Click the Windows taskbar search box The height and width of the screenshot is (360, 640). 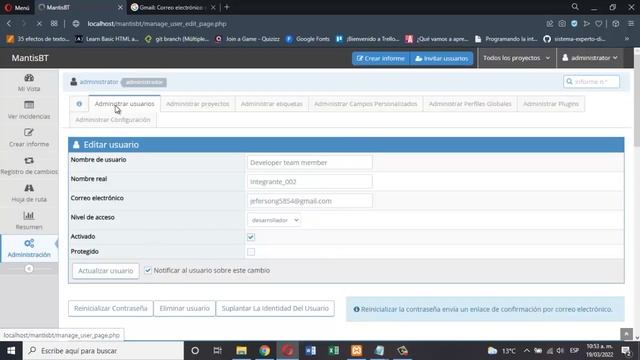(x=103, y=351)
